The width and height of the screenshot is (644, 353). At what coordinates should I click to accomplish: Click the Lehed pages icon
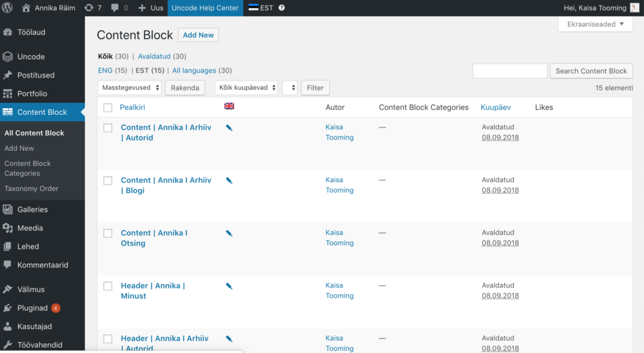(8, 246)
